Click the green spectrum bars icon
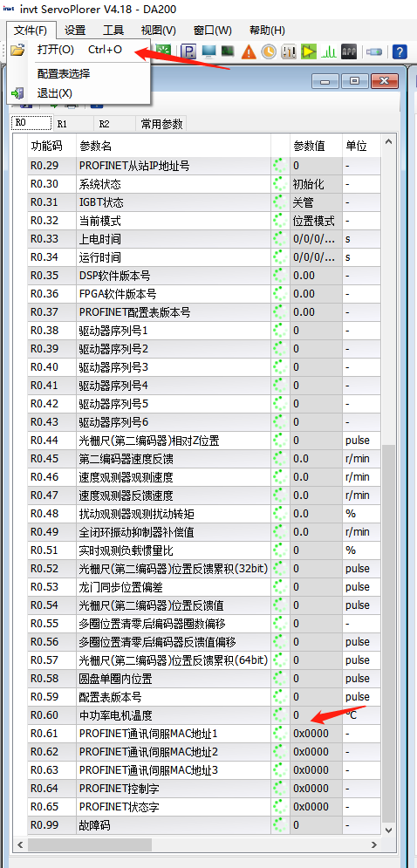This screenshot has width=417, height=868. pyautogui.click(x=329, y=52)
